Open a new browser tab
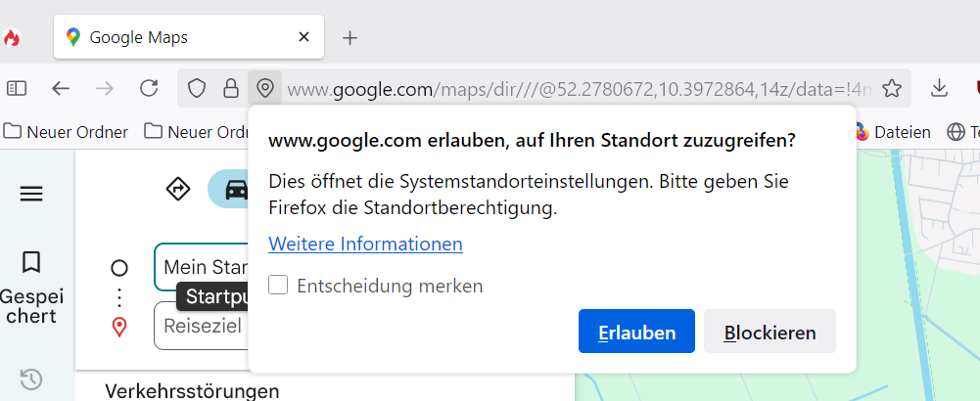This screenshot has width=980, height=401. [350, 38]
